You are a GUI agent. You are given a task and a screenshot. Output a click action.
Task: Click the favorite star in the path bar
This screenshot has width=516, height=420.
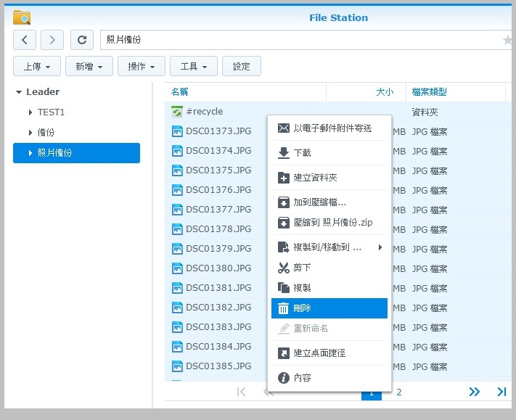point(507,40)
